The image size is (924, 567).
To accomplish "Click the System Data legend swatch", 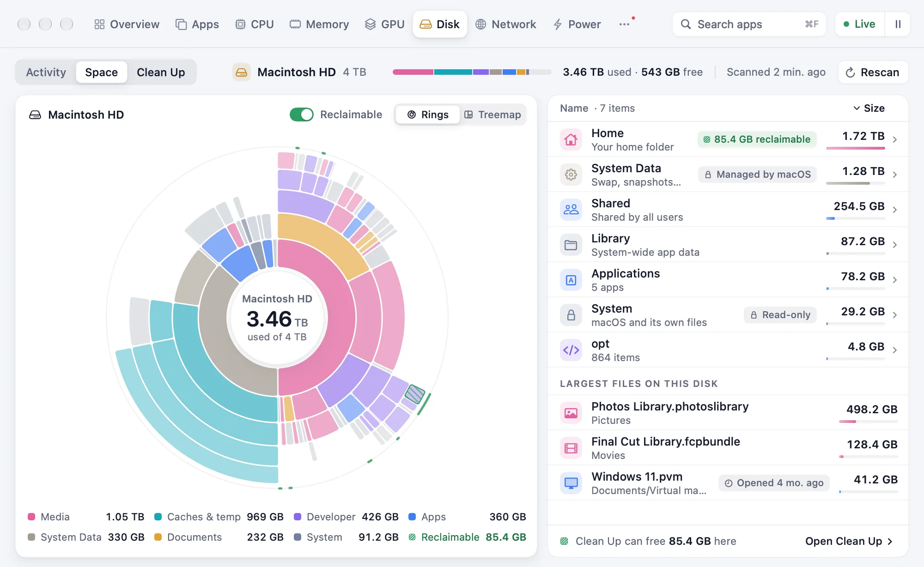I will click(31, 537).
